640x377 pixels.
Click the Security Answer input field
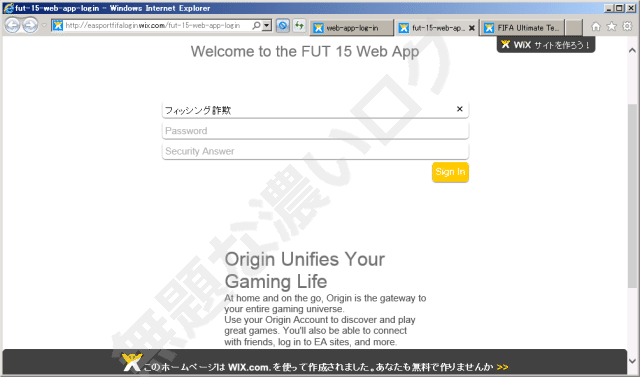(315, 151)
